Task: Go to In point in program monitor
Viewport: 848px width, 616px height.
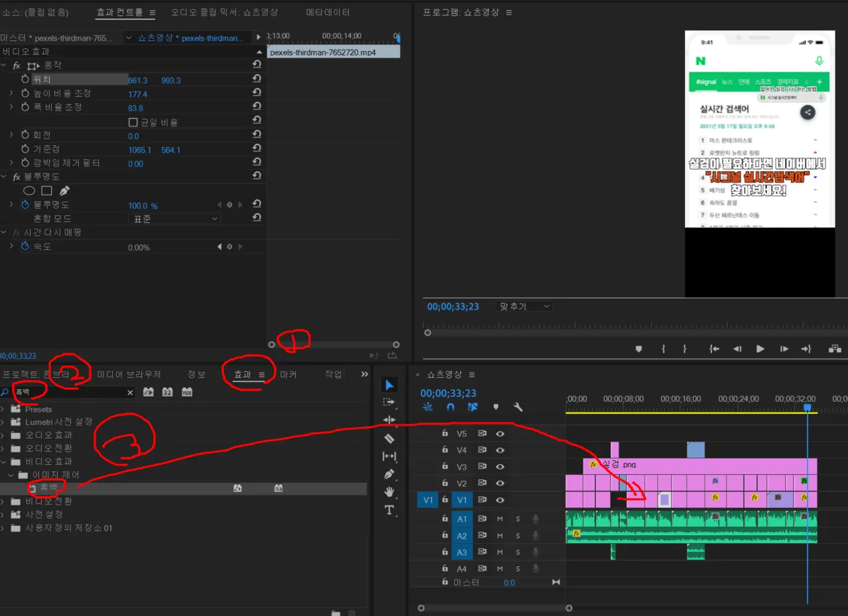Action: (x=714, y=349)
